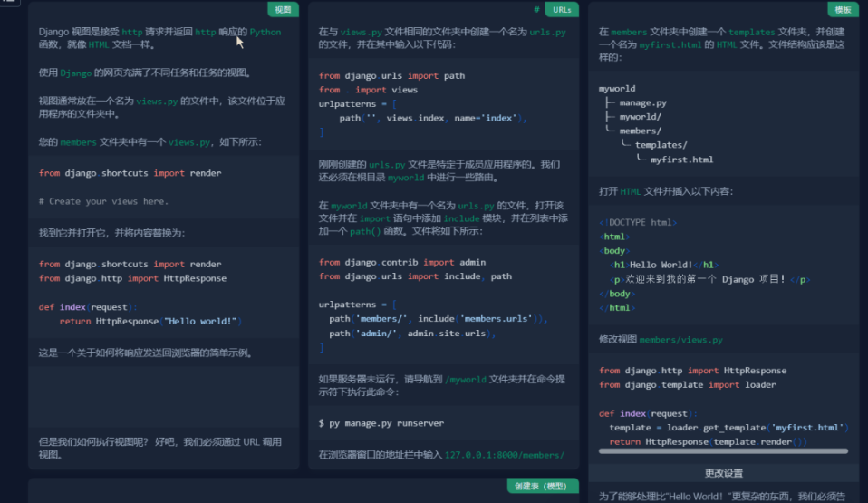
Task: Click the highlighted members/views.py text
Action: 680,340
